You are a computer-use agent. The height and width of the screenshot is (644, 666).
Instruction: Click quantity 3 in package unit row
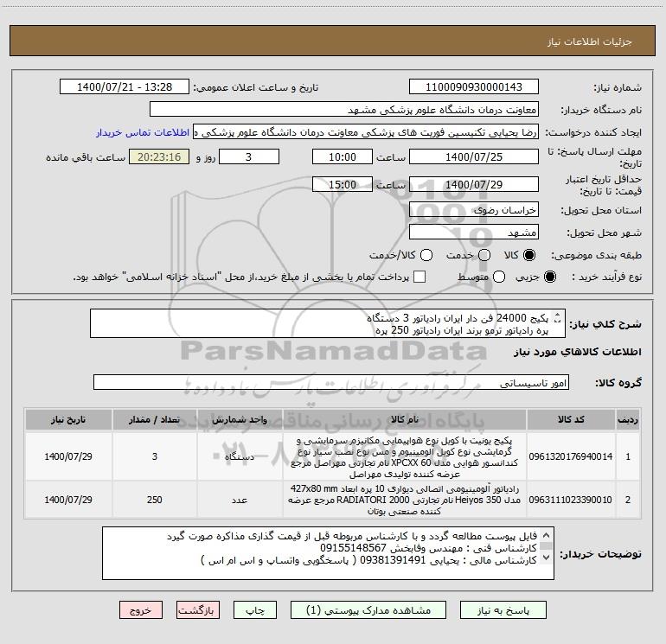[155, 456]
